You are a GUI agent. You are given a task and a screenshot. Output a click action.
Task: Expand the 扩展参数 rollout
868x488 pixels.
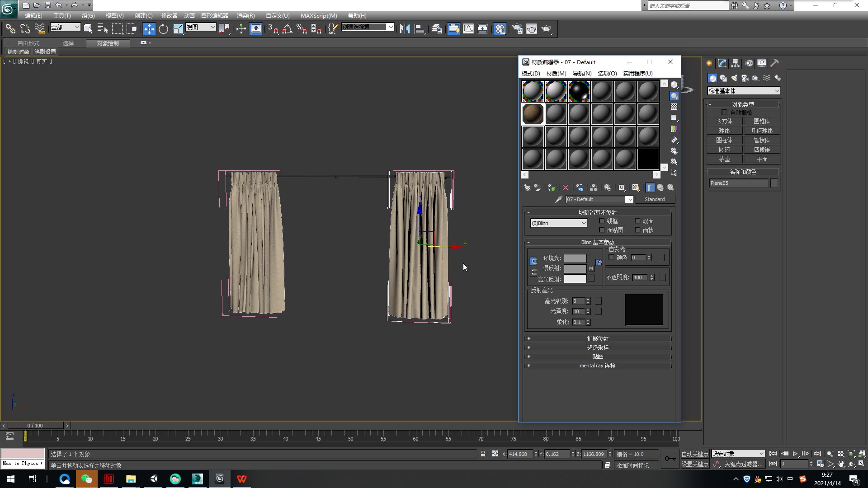pos(598,338)
